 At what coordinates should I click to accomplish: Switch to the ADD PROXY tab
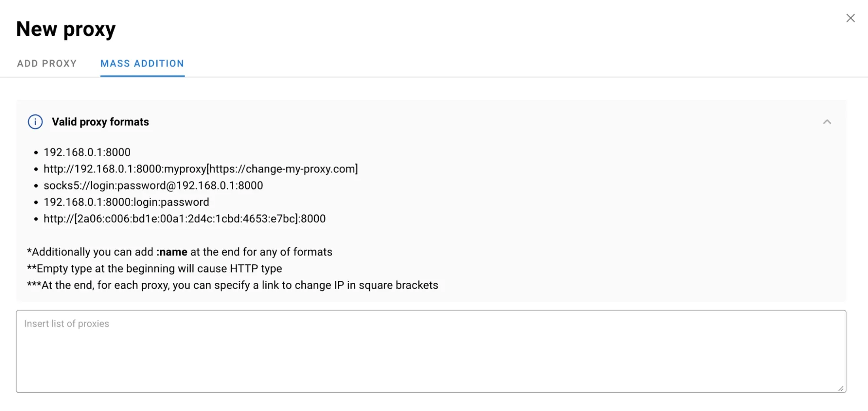click(46, 63)
